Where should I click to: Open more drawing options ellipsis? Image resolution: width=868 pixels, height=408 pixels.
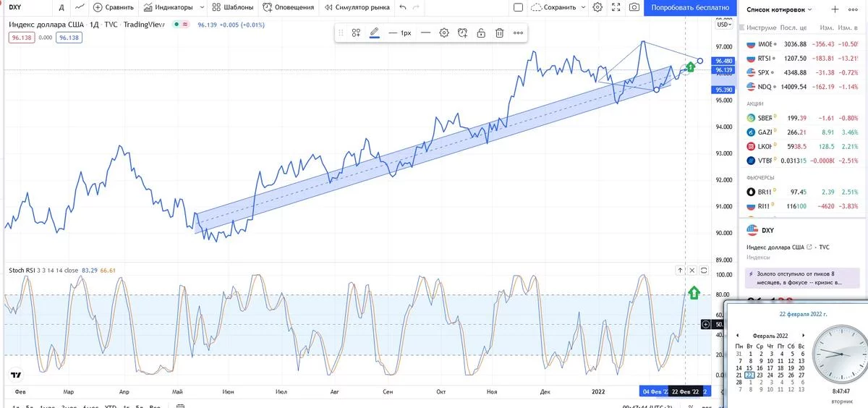point(518,33)
